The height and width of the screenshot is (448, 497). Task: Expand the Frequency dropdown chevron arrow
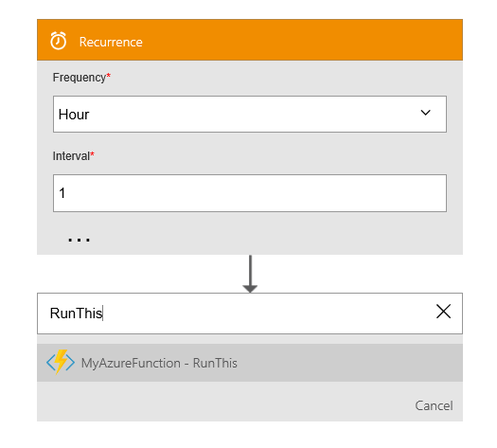[425, 113]
